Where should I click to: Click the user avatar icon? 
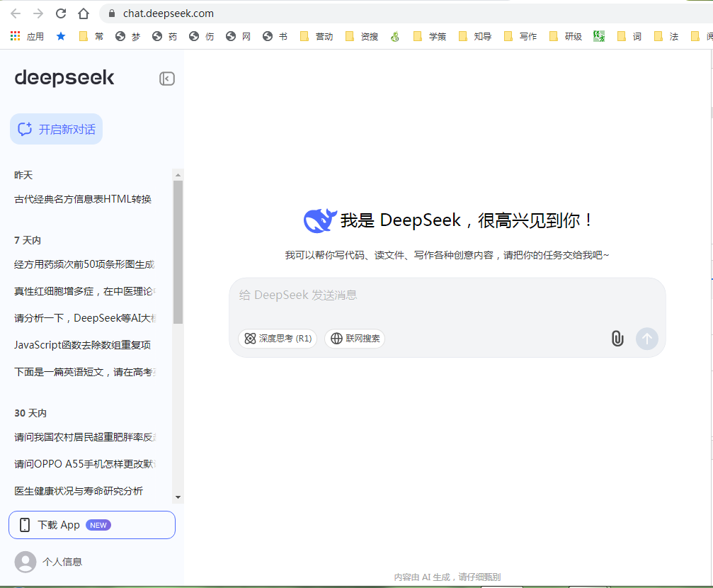pyautogui.click(x=25, y=562)
